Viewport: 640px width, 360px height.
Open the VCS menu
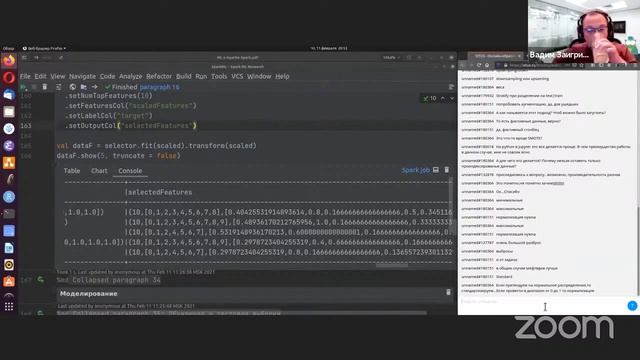tap(237, 76)
